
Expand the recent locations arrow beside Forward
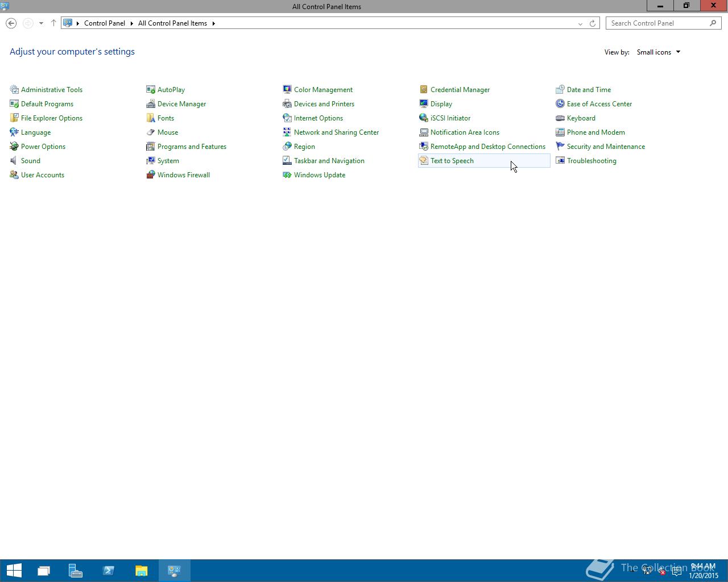point(41,23)
